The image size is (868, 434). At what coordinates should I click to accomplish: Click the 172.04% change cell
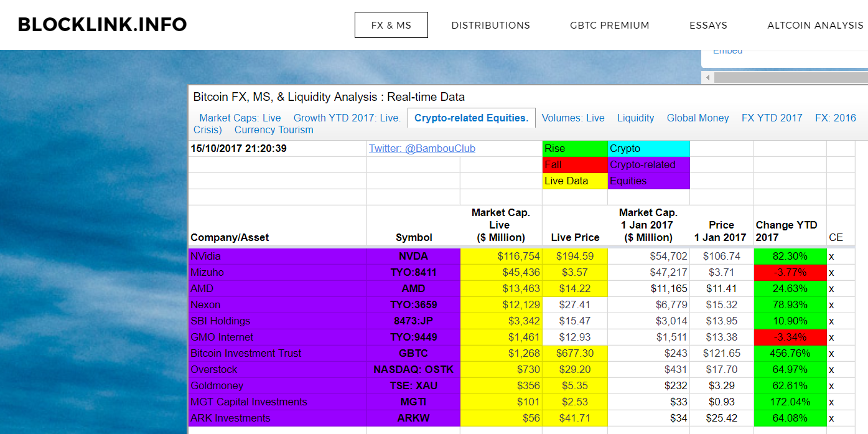tap(790, 402)
